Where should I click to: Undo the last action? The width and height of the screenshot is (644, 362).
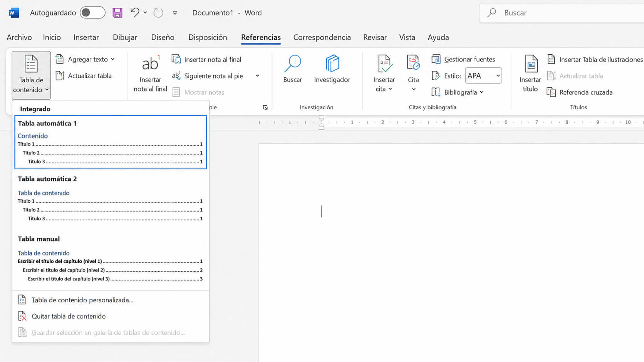click(x=134, y=12)
